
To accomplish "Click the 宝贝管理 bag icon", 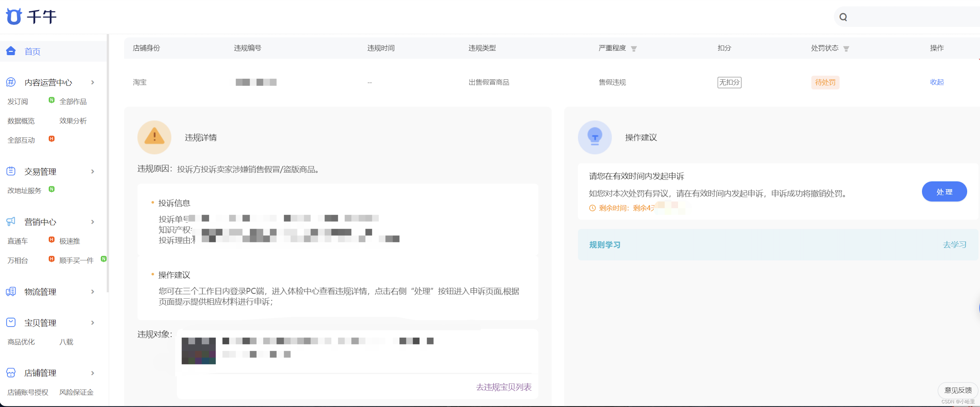I will click(x=11, y=323).
